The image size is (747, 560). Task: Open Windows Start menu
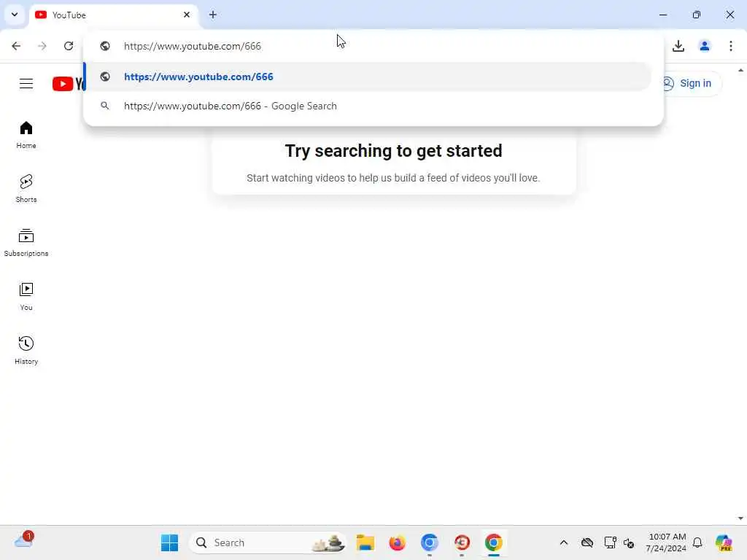(169, 542)
